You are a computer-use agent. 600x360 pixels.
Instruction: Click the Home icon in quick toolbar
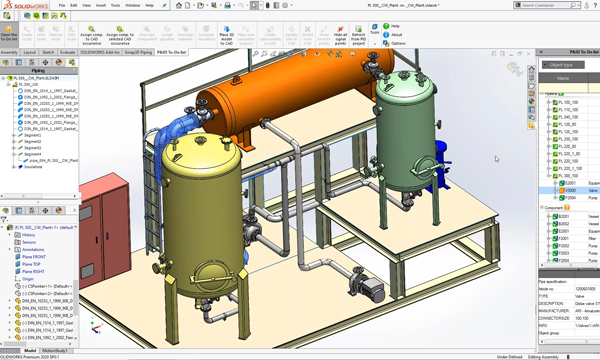[x=179, y=5]
